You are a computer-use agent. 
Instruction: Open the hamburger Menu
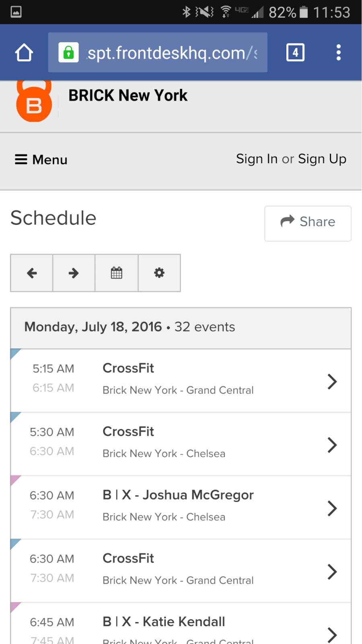[x=41, y=160]
